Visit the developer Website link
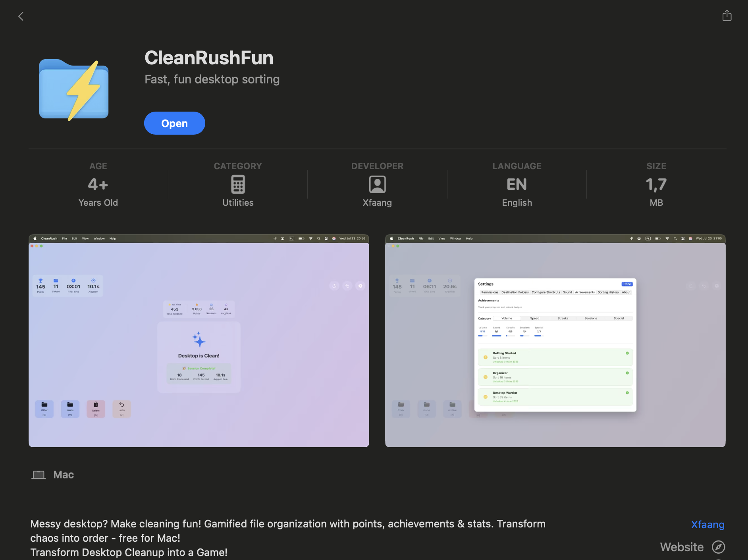This screenshot has width=748, height=560. [x=682, y=547]
